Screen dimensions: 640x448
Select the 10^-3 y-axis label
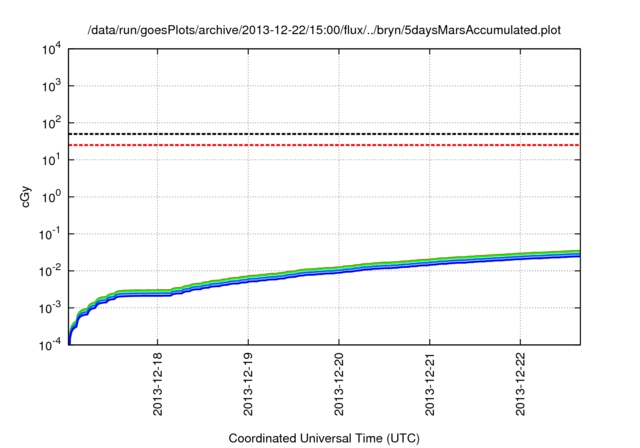(50, 308)
